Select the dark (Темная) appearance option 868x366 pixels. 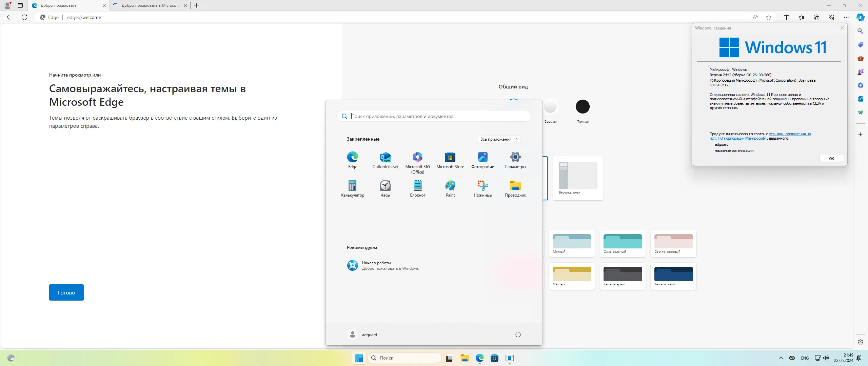[583, 107]
